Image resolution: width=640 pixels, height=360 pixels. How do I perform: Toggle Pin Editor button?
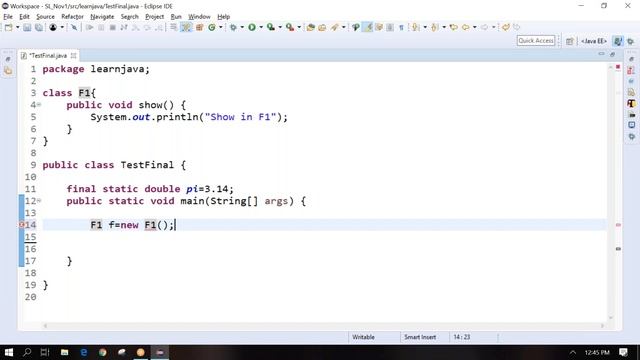pos(506,27)
